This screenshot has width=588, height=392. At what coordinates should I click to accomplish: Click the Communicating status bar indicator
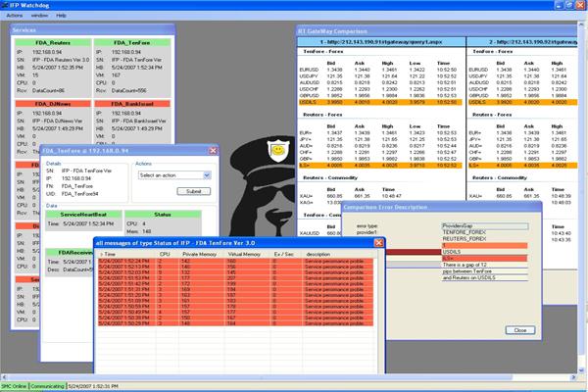[x=47, y=386]
